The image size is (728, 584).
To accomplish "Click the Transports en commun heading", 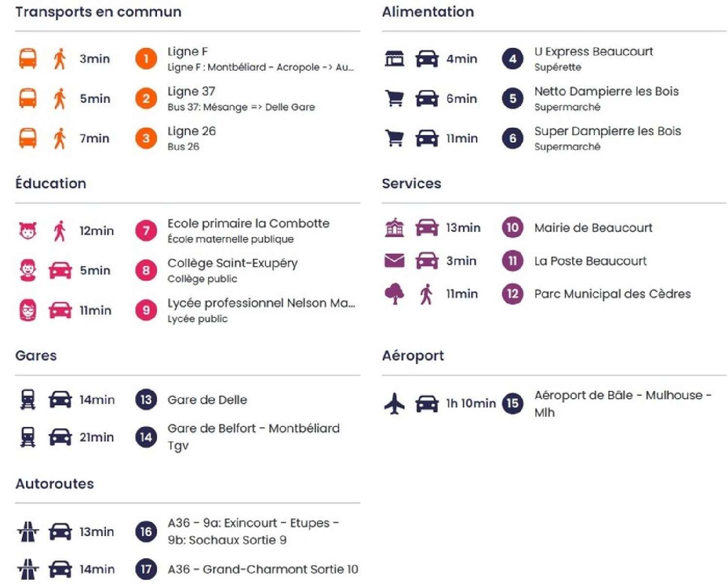I will point(99,12).
